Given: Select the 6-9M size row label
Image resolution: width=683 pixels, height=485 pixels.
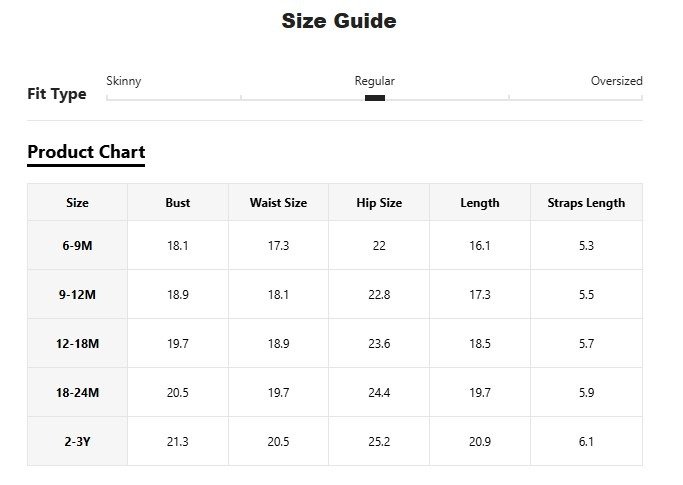Looking at the screenshot, I should [77, 246].
